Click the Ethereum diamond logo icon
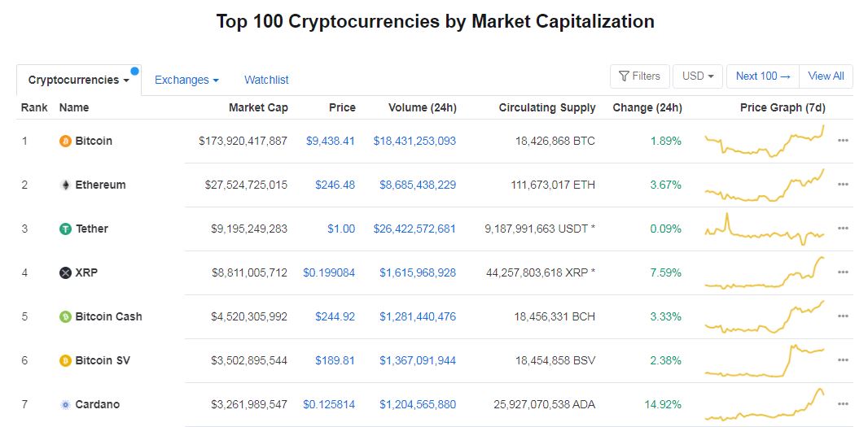 [65, 185]
